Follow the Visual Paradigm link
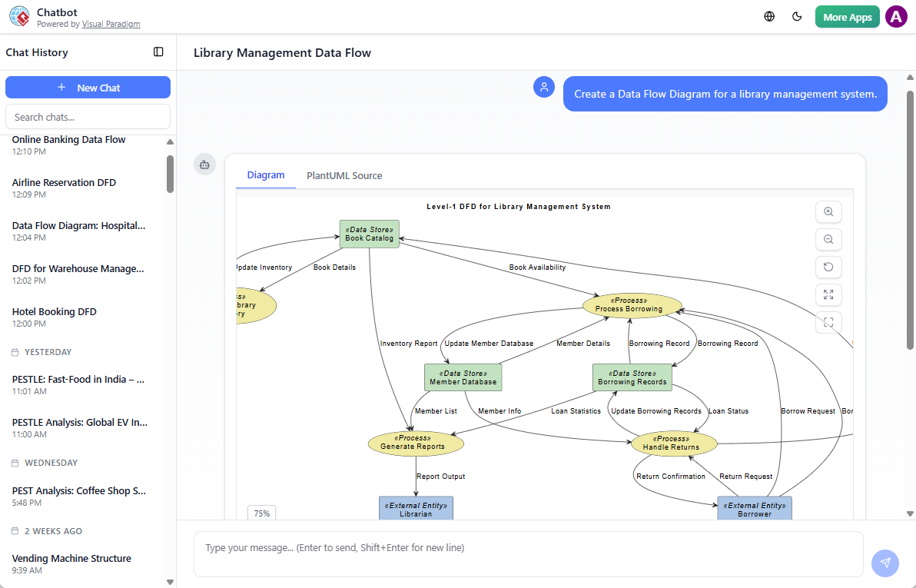 click(111, 25)
